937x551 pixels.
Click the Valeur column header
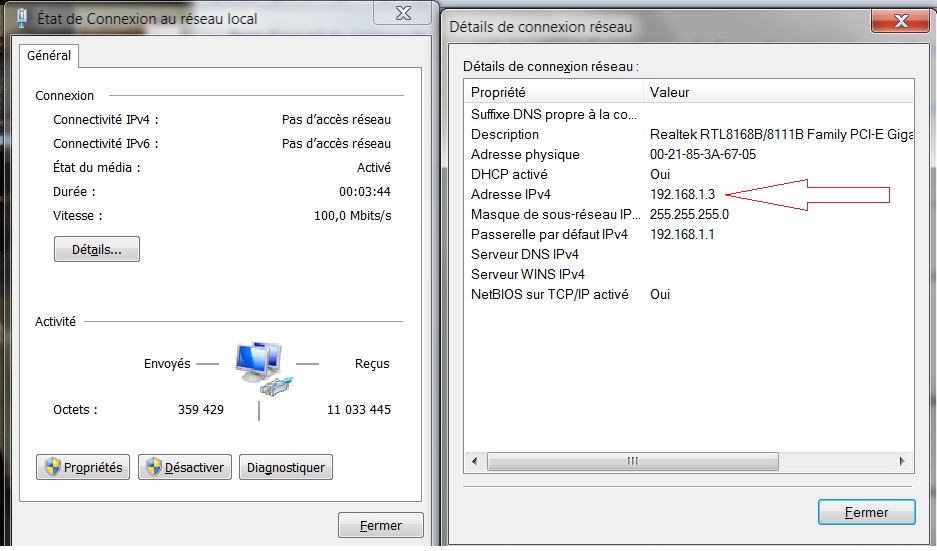coord(776,92)
